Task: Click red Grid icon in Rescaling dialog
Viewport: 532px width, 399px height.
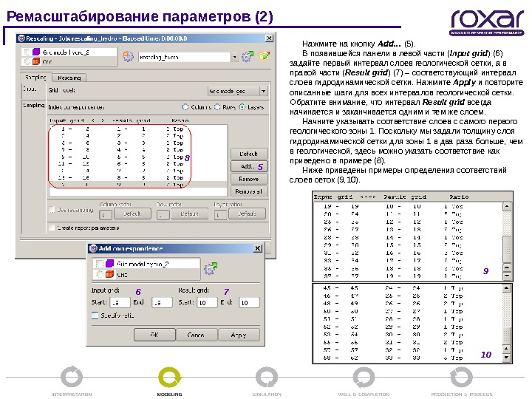Action: point(36,61)
